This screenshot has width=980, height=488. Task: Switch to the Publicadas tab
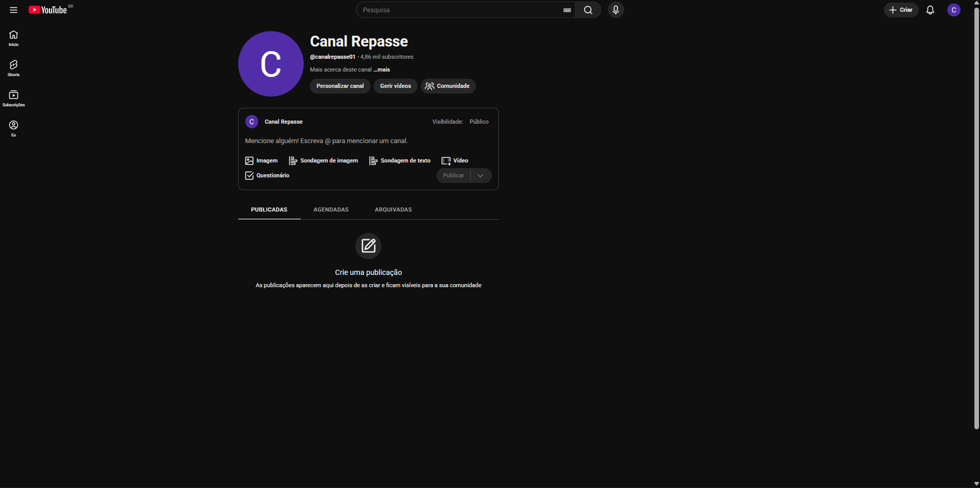tap(269, 209)
